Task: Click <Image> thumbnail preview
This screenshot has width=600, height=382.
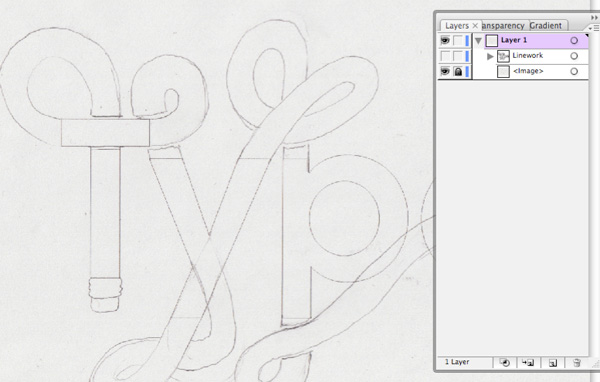Action: (503, 72)
